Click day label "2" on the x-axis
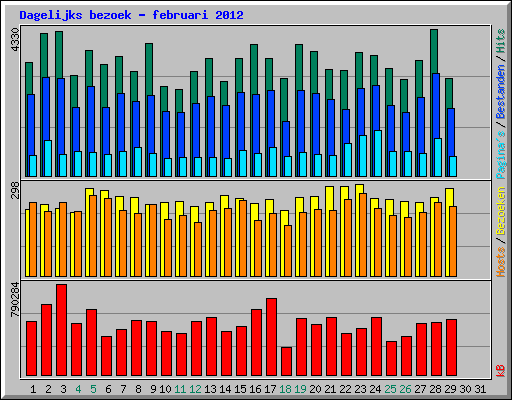Screen dimensions: 512x400 click(x=48, y=389)
